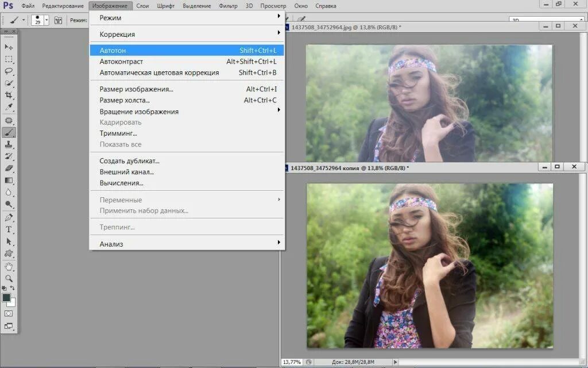Image resolution: width=588 pixels, height=368 pixels.
Task: Select the Rectangular Marquee tool
Action: [9, 59]
